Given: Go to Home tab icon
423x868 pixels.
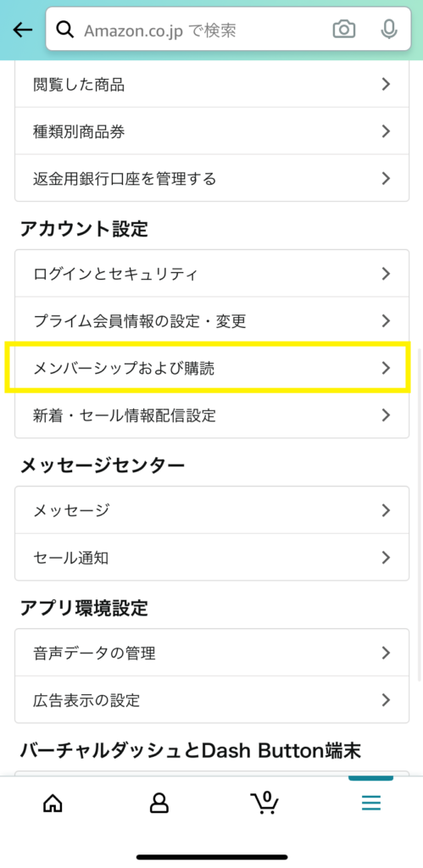Looking at the screenshot, I should click(x=53, y=802).
